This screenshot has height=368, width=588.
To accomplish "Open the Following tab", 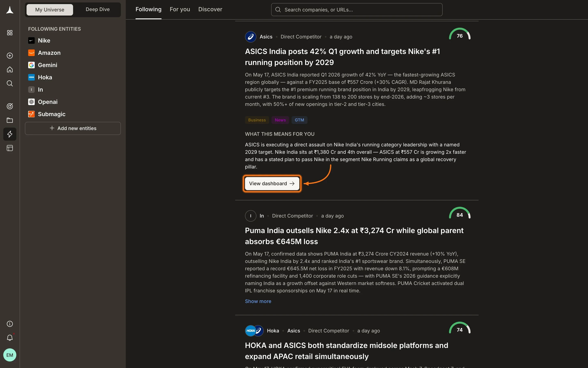I will (148, 9).
